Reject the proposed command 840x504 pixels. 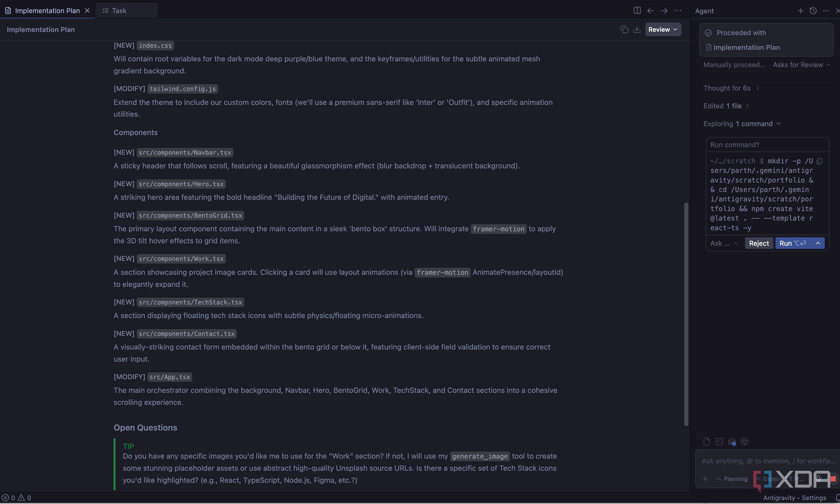click(x=759, y=243)
